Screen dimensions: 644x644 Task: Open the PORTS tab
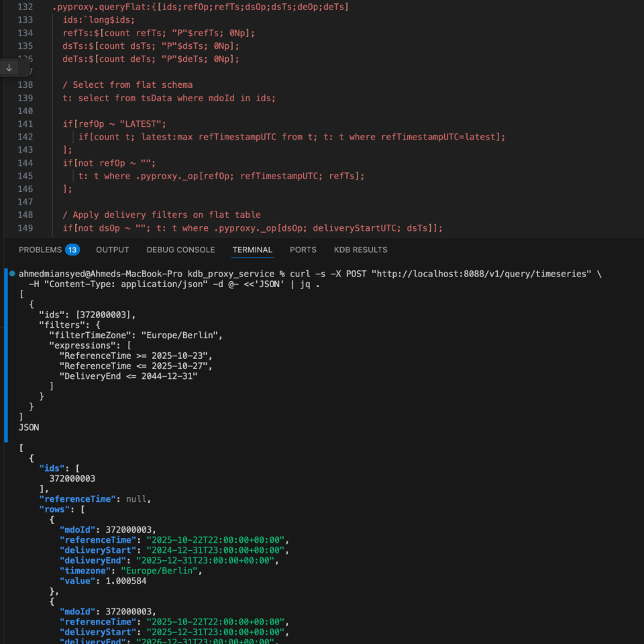click(x=303, y=250)
